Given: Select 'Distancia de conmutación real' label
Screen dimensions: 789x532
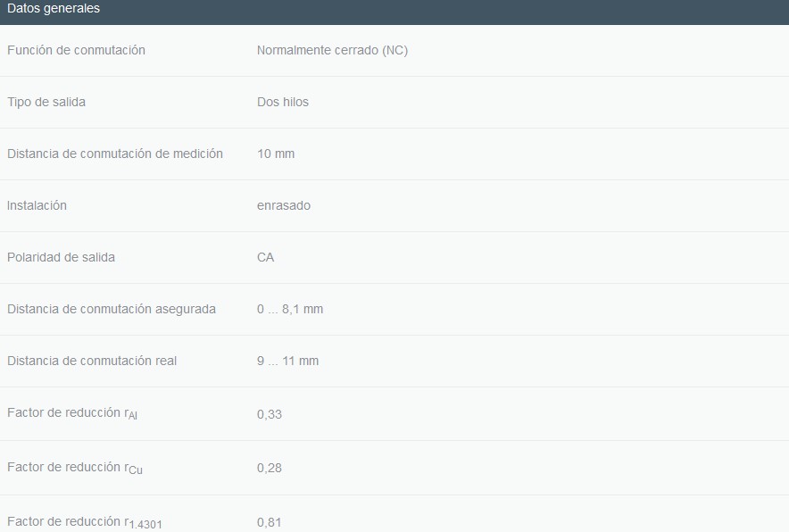Looking at the screenshot, I should click(92, 361).
